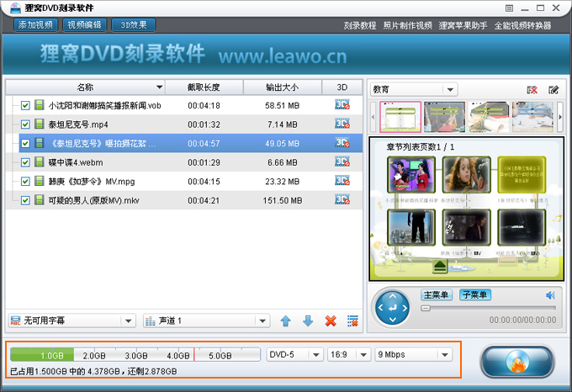Click the burn-to-DVD flame button
Screen dimensions: 572x392
click(517, 361)
